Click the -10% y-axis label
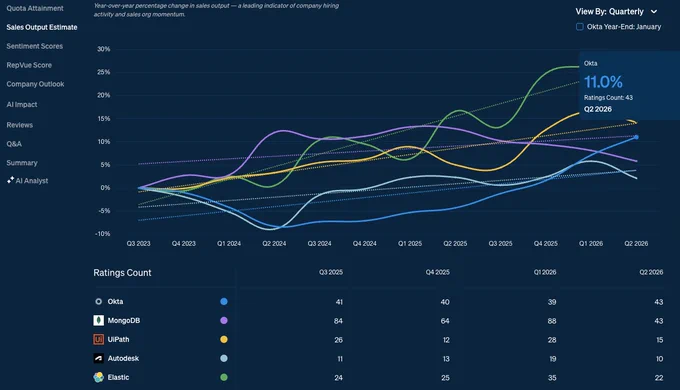Screen dimensions: 680x390 (x=102, y=234)
